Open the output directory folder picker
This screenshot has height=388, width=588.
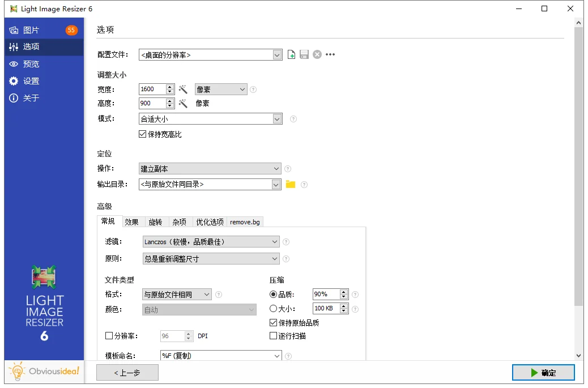(291, 184)
